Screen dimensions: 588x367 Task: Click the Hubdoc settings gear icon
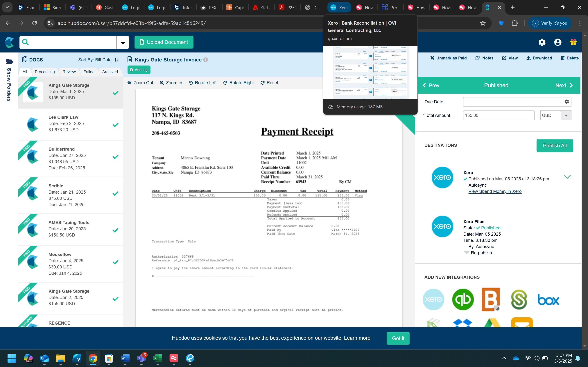click(542, 42)
